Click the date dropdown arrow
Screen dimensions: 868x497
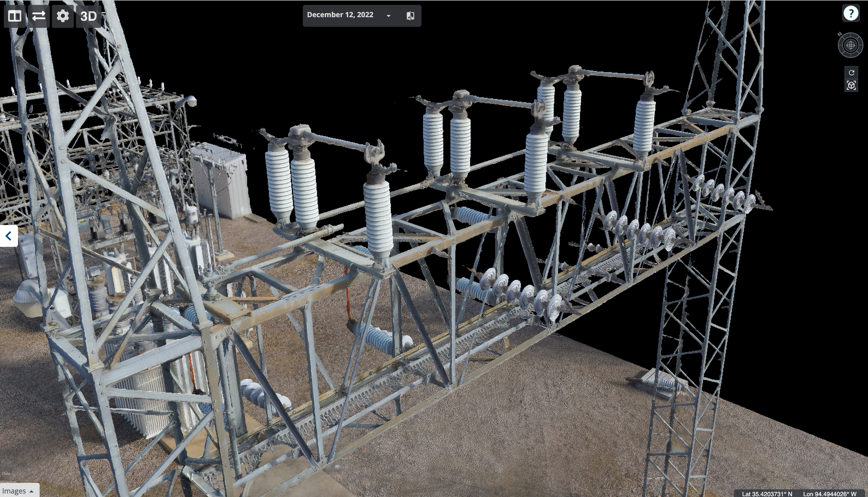388,16
